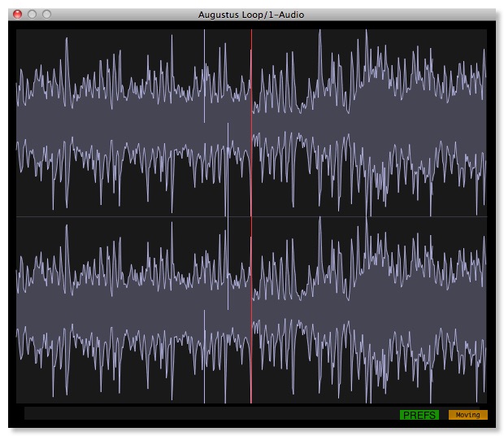Toggle the orange Moving button
Viewport: 504px width, 436px height.
pos(468,415)
